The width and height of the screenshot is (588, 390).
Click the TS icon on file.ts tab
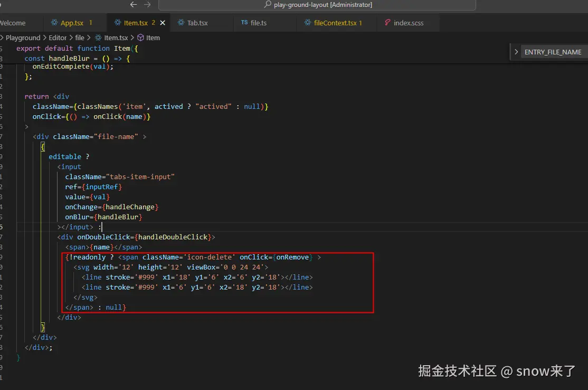pos(244,23)
